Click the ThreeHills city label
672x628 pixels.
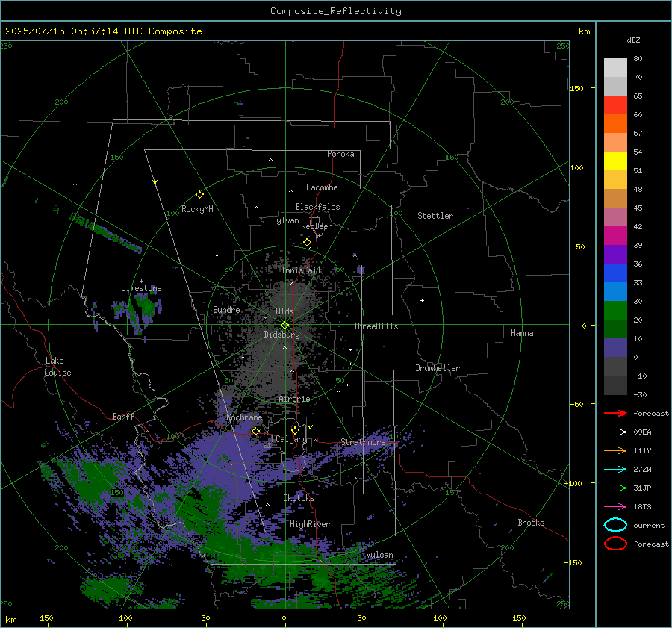[376, 326]
